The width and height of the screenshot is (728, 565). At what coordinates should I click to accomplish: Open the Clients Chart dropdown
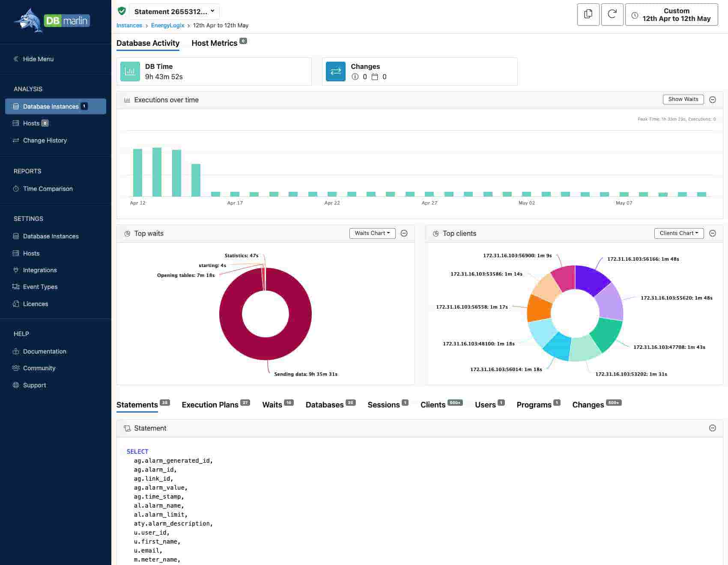(x=679, y=233)
